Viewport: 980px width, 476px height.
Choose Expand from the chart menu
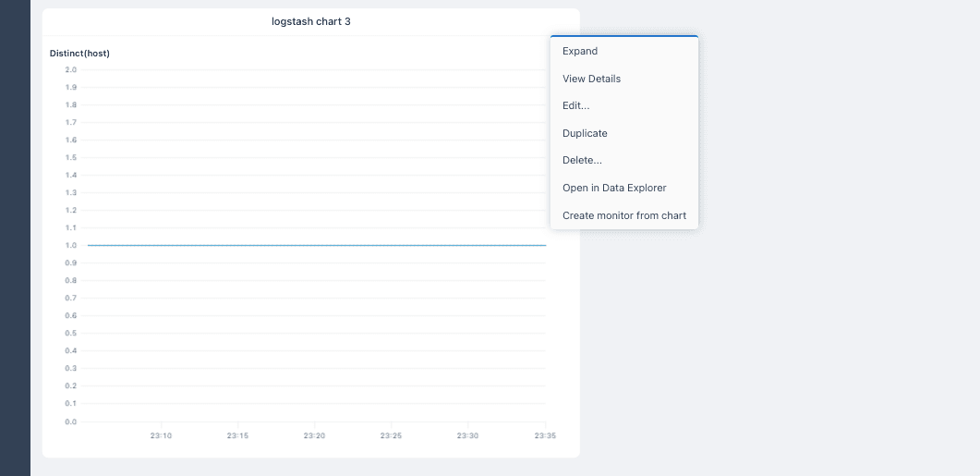pyautogui.click(x=623, y=51)
